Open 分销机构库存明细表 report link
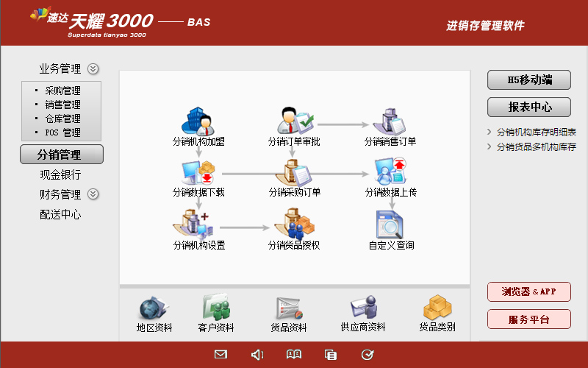Image resolution: width=588 pixels, height=368 pixels. tap(536, 132)
